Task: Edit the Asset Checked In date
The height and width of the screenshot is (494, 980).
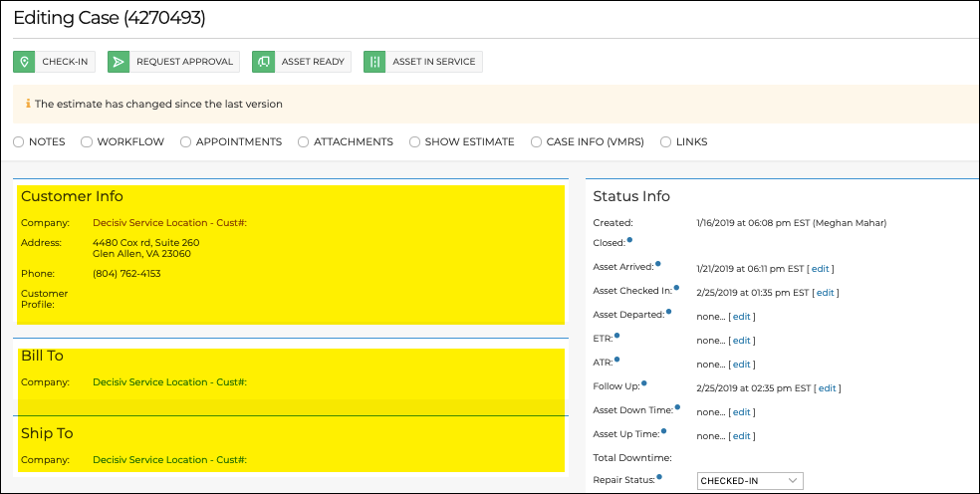Action: (825, 293)
